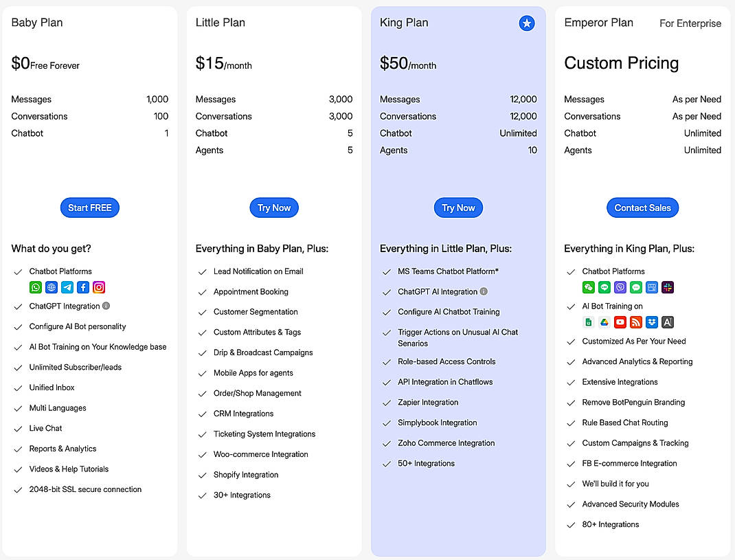Click info icon next to Baby Plan ChatGPT Integration
Screen dimensions: 735x560
[106, 306]
